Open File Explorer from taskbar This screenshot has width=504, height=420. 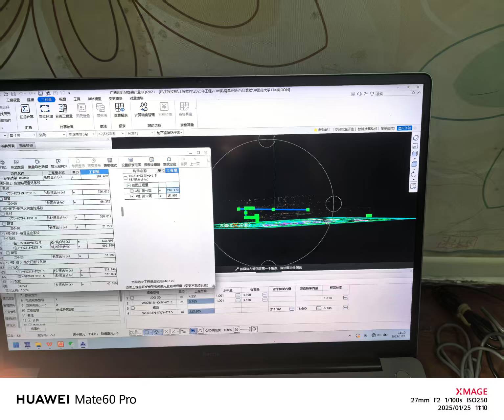pos(38,344)
